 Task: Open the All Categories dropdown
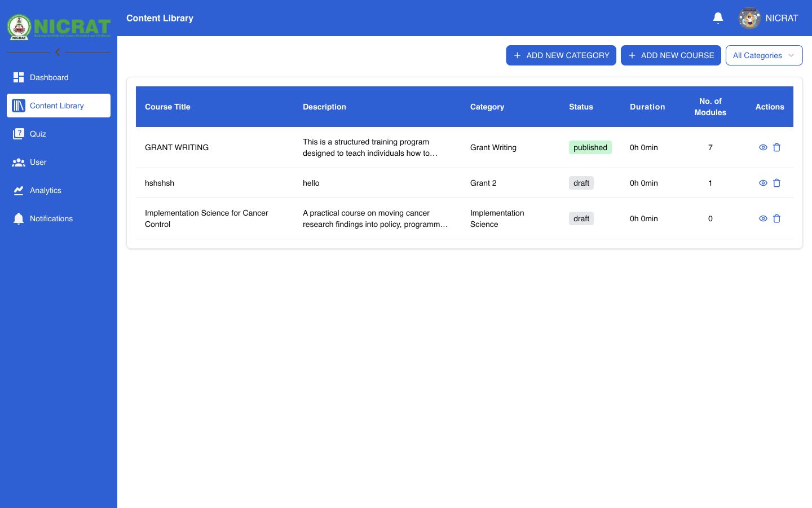764,55
